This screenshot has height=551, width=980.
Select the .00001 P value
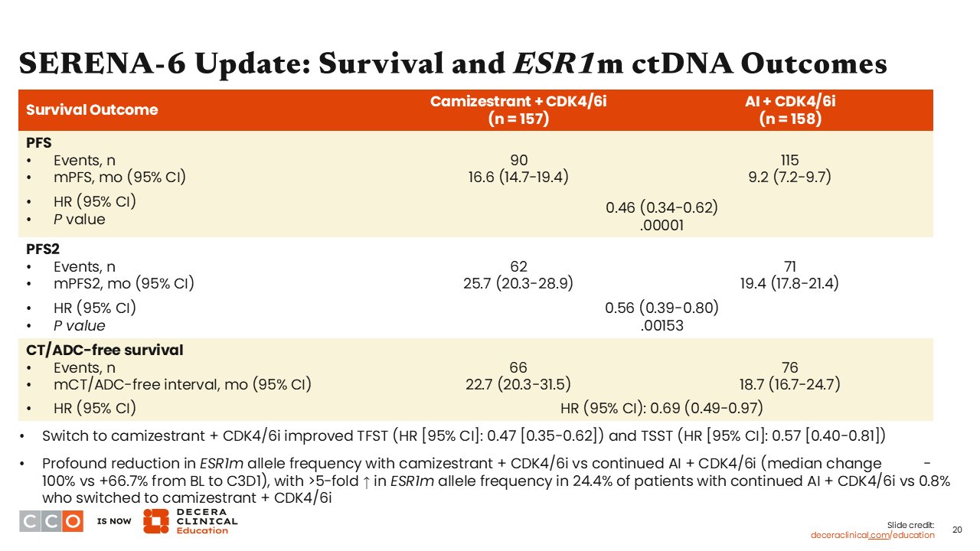[661, 225]
